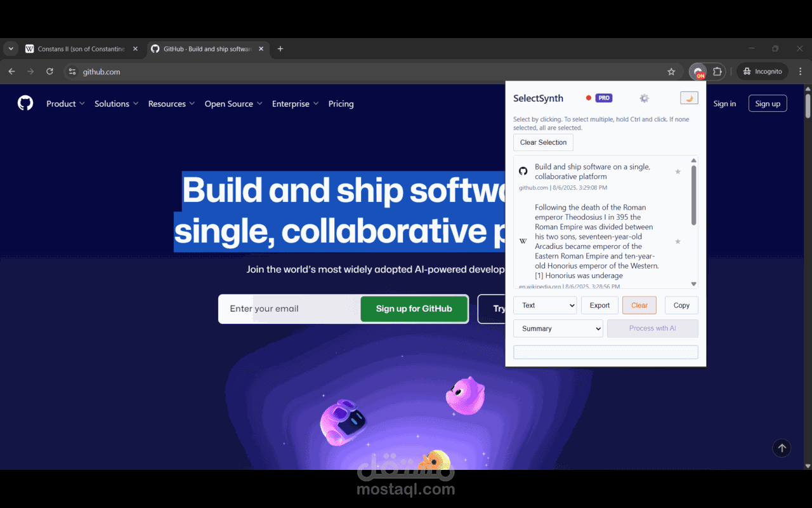Screen dimensions: 812x508
Task: Click the Sign in link
Action: pyautogui.click(x=724, y=104)
